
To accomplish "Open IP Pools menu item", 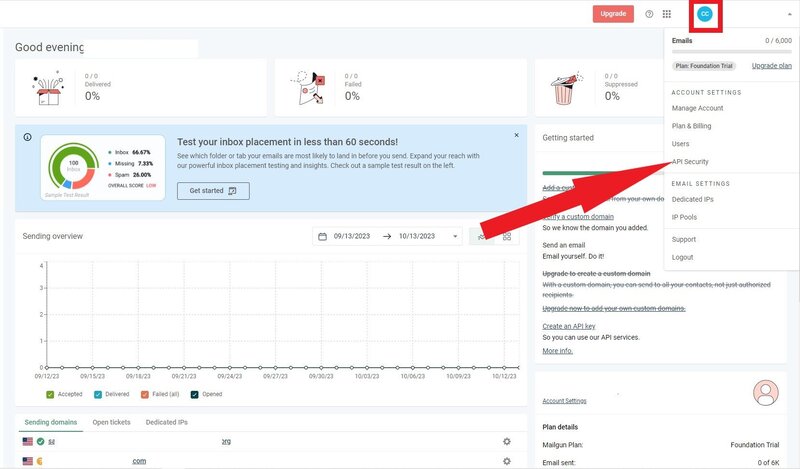I will coord(684,217).
